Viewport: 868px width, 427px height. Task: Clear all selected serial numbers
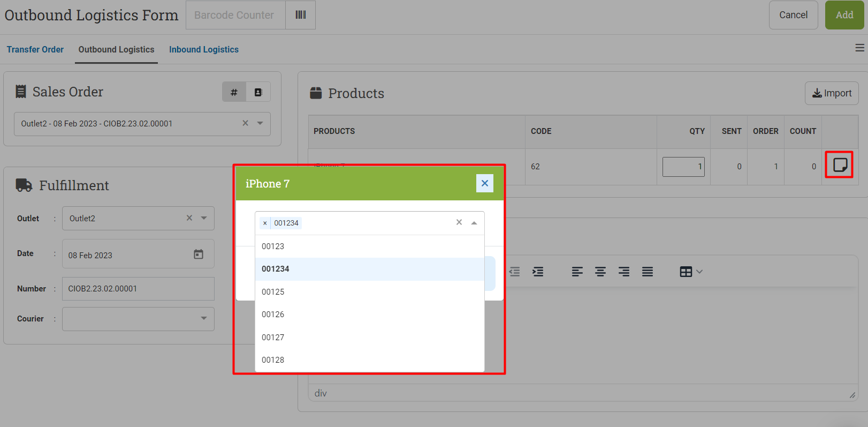click(459, 222)
